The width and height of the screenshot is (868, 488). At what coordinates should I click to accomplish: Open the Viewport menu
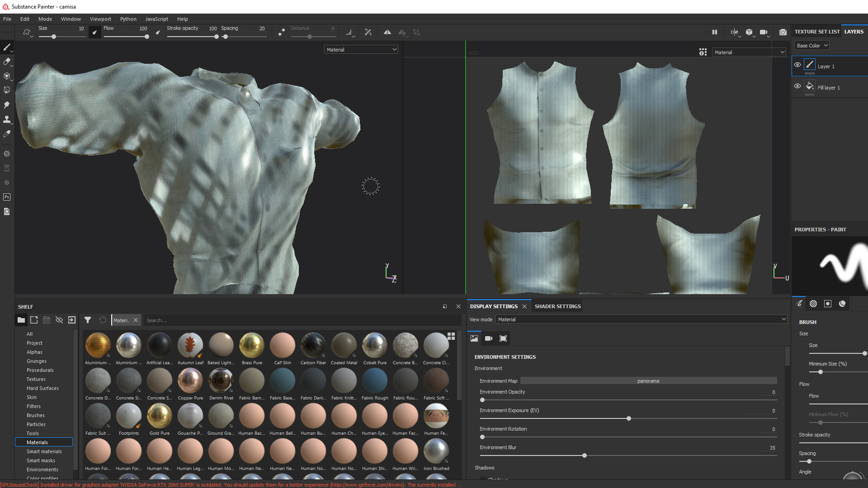pos(100,19)
